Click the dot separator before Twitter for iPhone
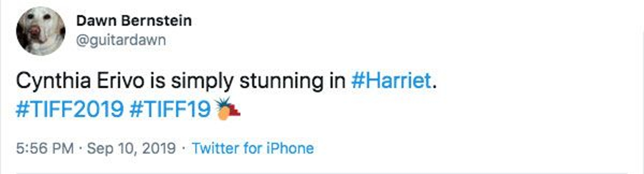This screenshot has height=174, width=644. tap(184, 148)
